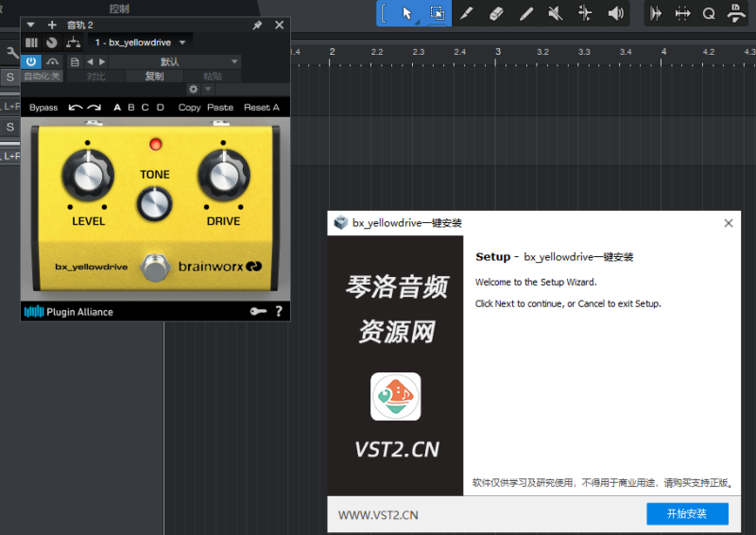Viewport: 756px width, 535px height.
Task: Click the bracket icon left of Arrow tool
Action: [x=384, y=13]
